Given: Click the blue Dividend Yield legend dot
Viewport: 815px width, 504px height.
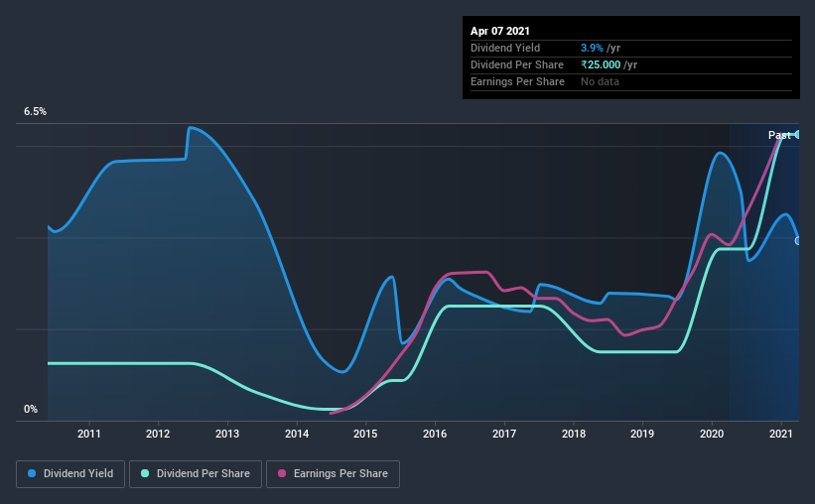Looking at the screenshot, I should tap(32, 473).
